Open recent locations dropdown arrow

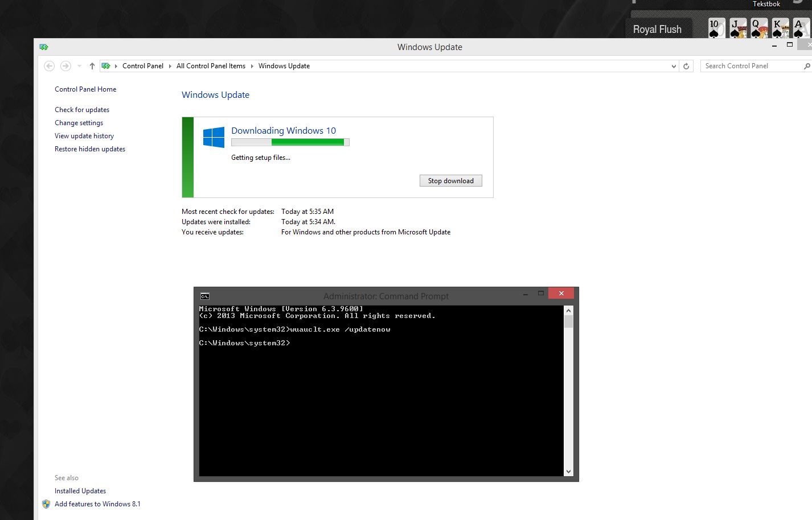[x=79, y=66]
